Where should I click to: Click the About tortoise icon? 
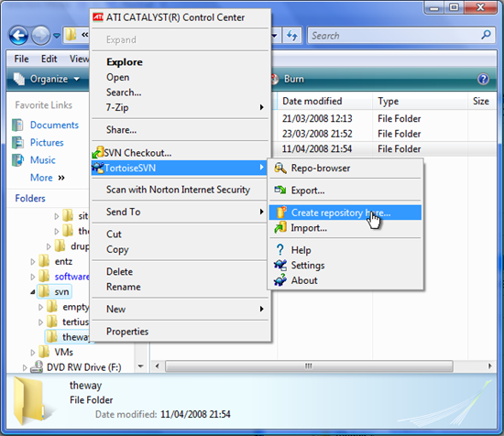coord(280,280)
